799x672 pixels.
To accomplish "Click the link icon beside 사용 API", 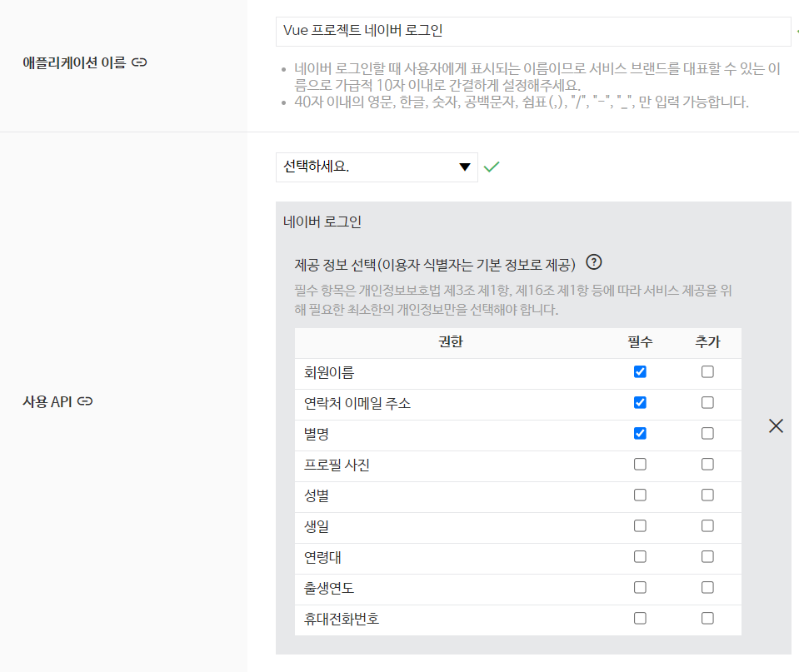I will [x=85, y=401].
